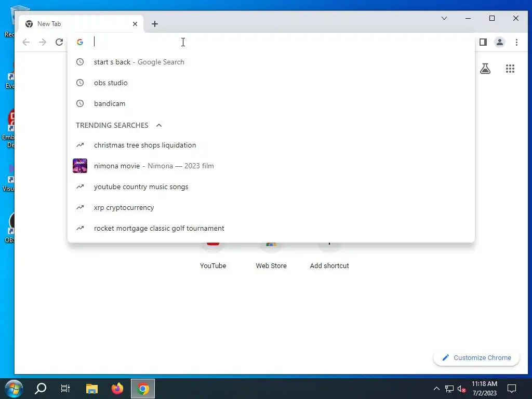Open the taskbar clock and date
This screenshot has height=399, width=532.
click(x=485, y=389)
